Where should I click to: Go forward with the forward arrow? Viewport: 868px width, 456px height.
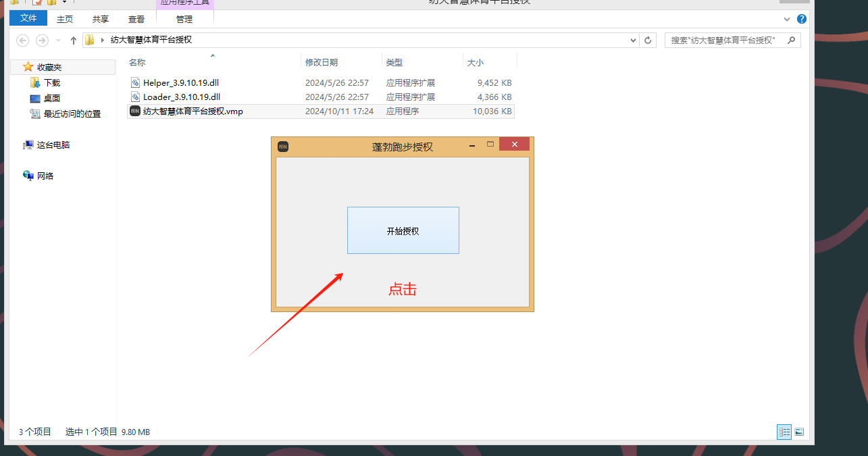42,41
